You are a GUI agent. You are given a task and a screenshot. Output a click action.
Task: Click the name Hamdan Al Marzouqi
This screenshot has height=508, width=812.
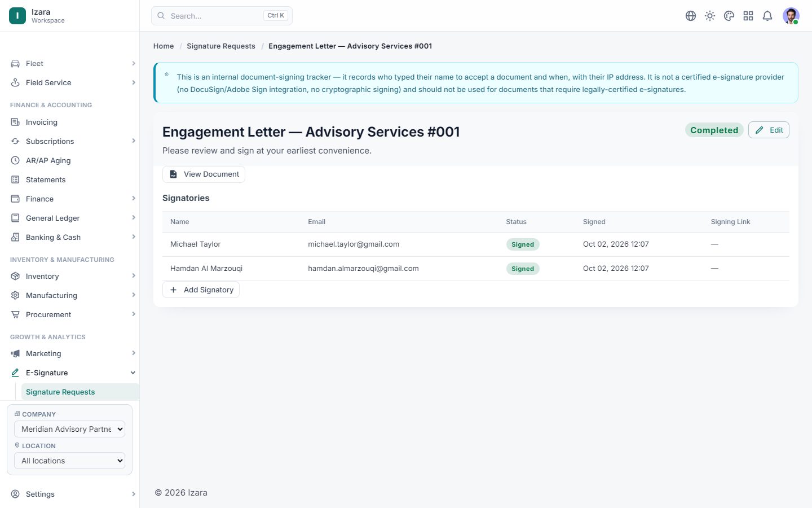(x=206, y=269)
